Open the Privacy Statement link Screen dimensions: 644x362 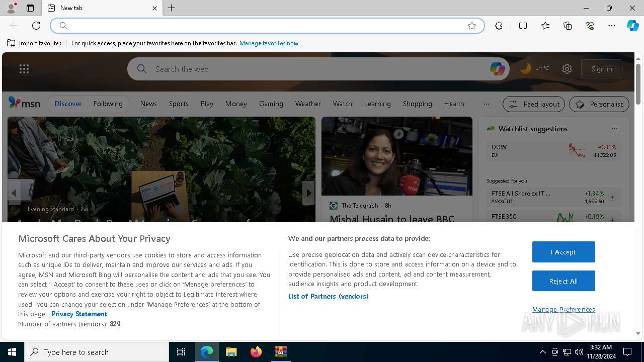pos(79,314)
